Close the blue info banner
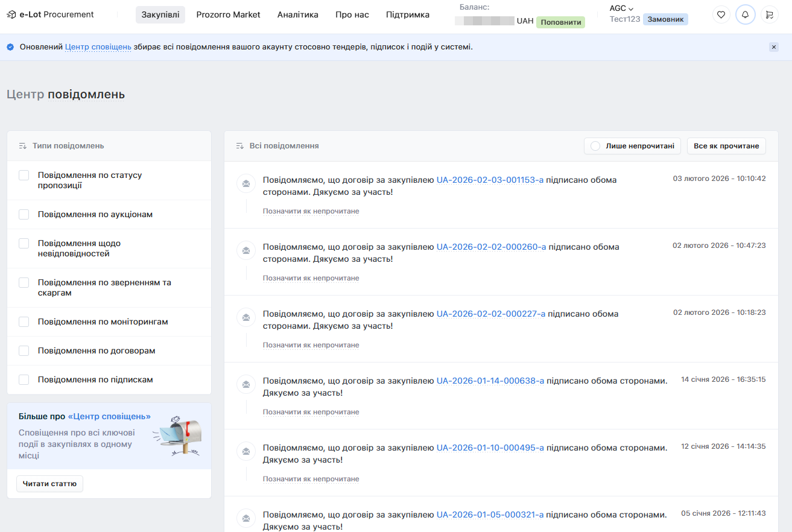The width and height of the screenshot is (792, 532). (774, 47)
